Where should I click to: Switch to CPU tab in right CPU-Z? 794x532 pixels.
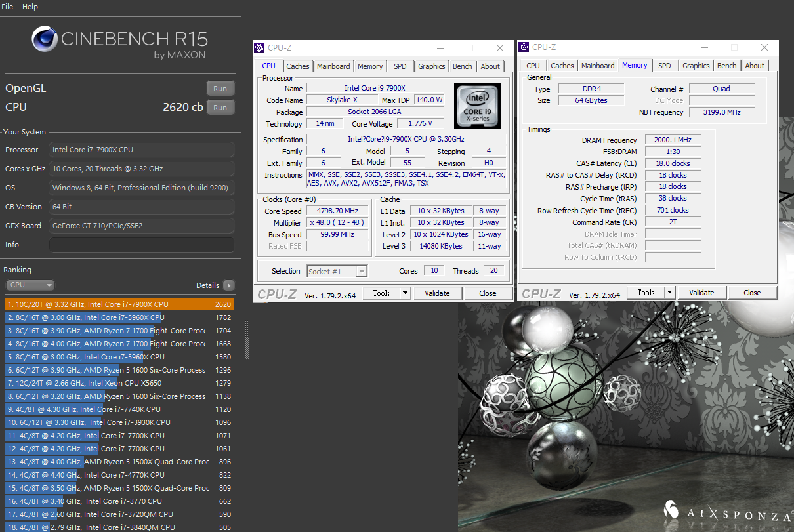click(x=533, y=66)
